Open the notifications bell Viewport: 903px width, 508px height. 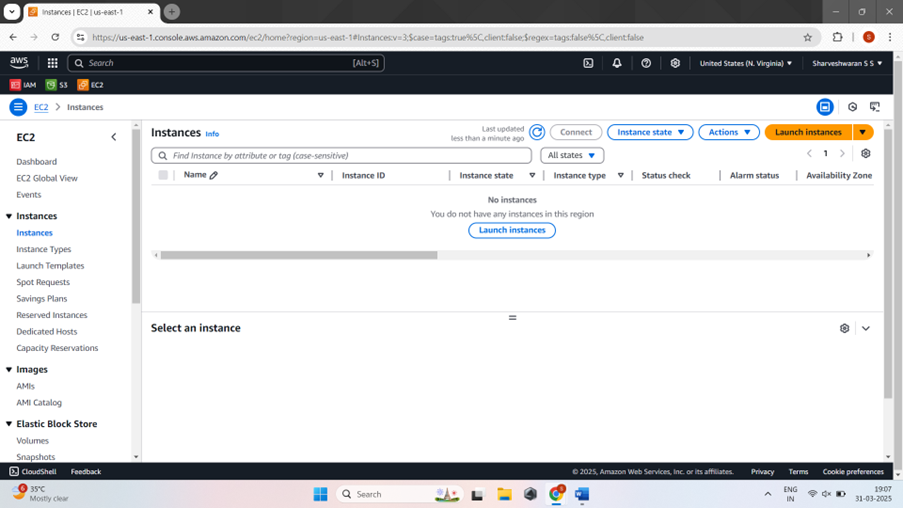pos(617,63)
